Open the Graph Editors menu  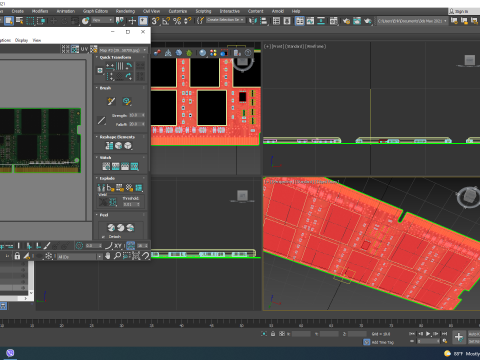(95, 11)
